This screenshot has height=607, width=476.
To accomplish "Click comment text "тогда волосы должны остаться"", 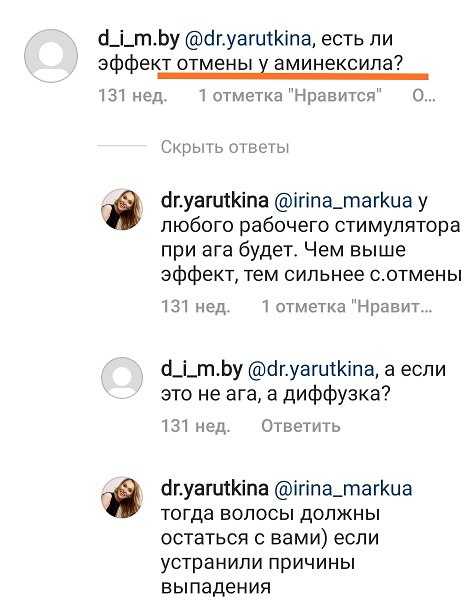I will click(270, 526).
